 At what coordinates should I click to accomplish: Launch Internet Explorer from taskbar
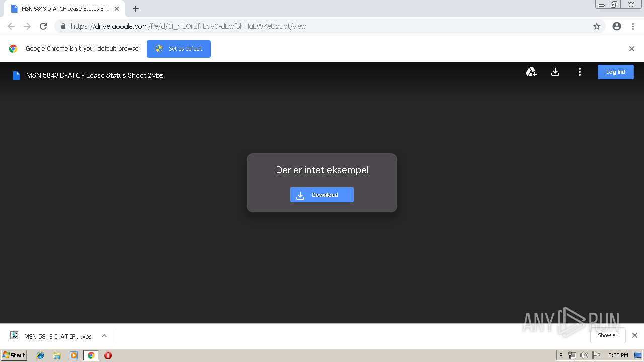point(40,355)
